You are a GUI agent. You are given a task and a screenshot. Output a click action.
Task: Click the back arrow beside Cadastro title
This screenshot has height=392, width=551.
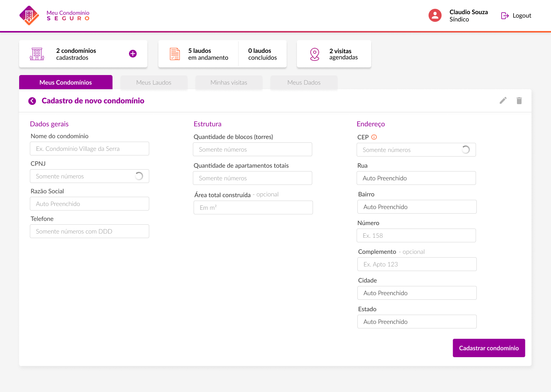click(32, 101)
